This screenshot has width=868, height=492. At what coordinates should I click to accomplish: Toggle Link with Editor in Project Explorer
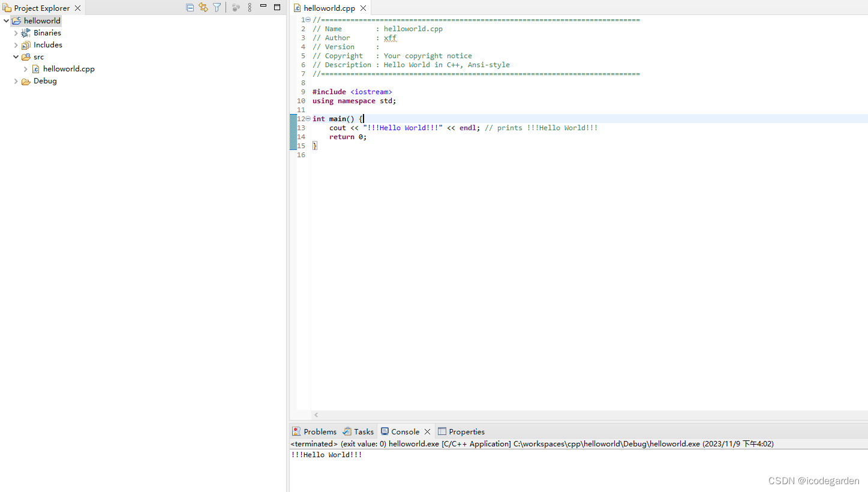203,8
